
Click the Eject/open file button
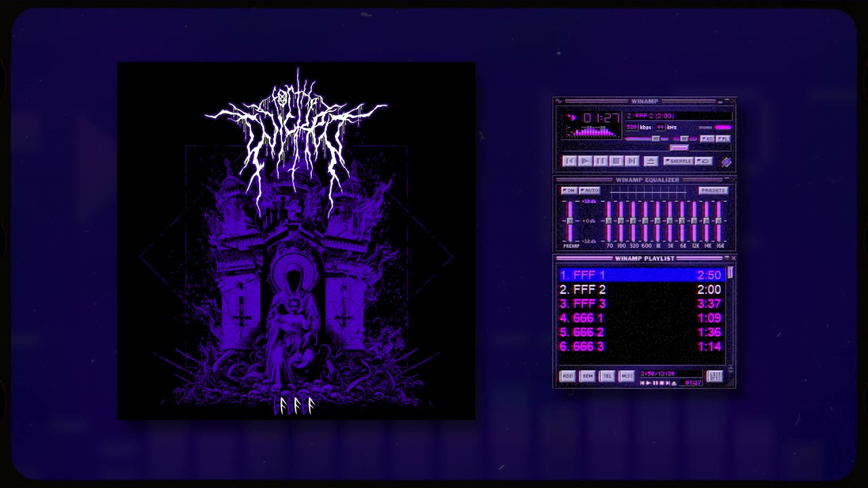pyautogui.click(x=651, y=161)
